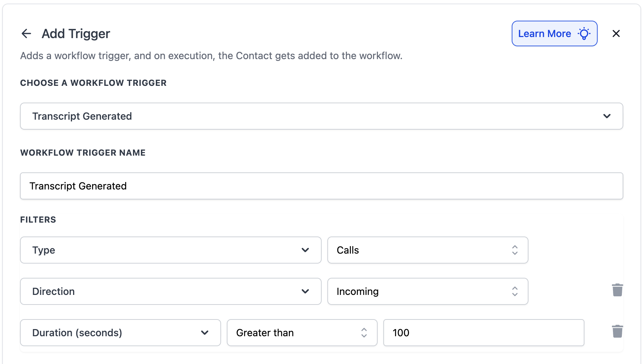Click the chevron in the Duration (seconds) dropdown
Image resolution: width=644 pixels, height=364 pixels.
[x=205, y=333]
